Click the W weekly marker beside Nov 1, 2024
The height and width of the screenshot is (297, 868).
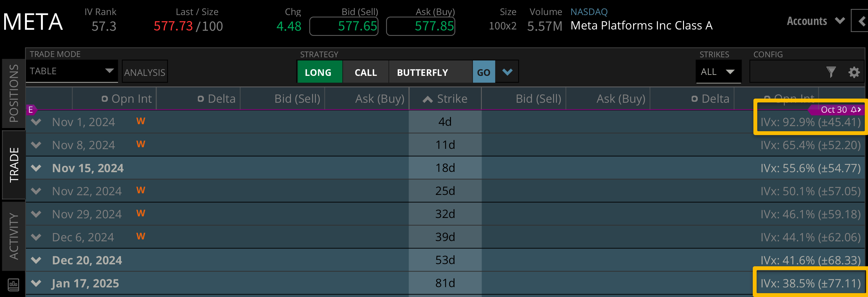point(141,121)
